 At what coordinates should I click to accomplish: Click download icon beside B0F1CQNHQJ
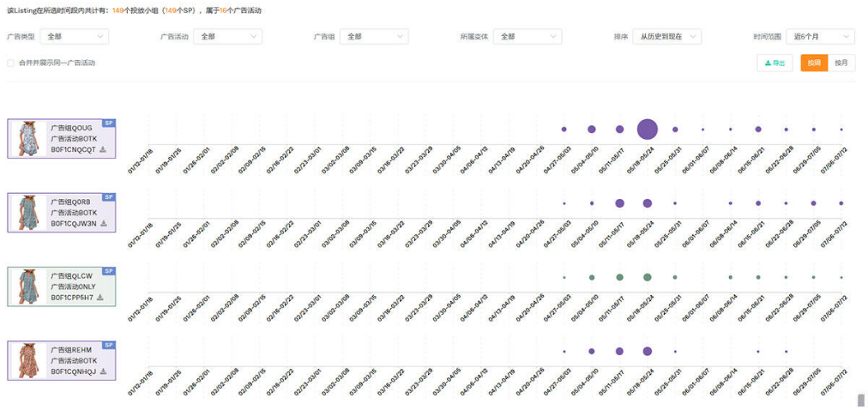pos(104,371)
